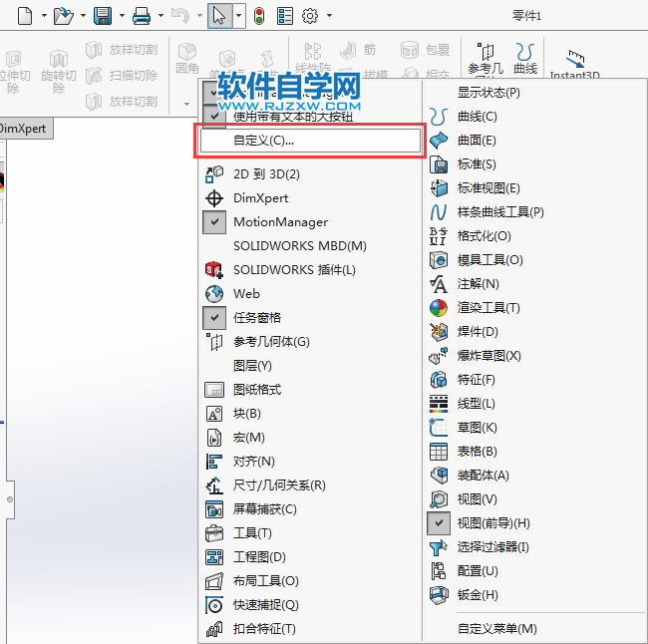
Task: Select 工程图(D) toolbar entry
Action: tap(259, 557)
